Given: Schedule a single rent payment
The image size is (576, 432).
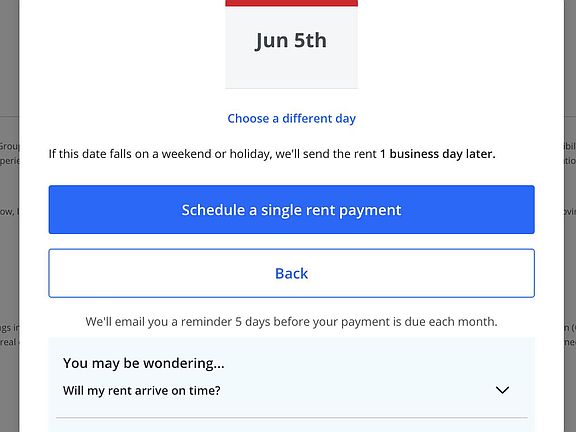Looking at the screenshot, I should 291,209.
